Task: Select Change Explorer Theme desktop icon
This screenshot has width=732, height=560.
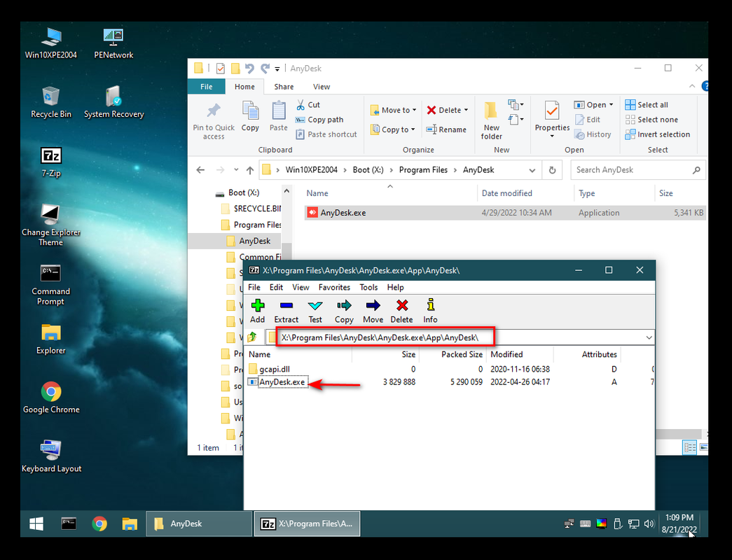Action: tap(51, 225)
